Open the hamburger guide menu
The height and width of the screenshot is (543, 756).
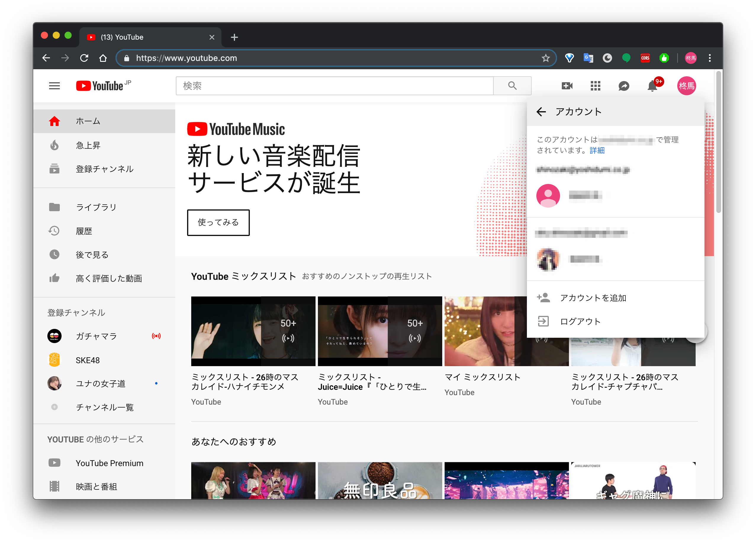54,86
